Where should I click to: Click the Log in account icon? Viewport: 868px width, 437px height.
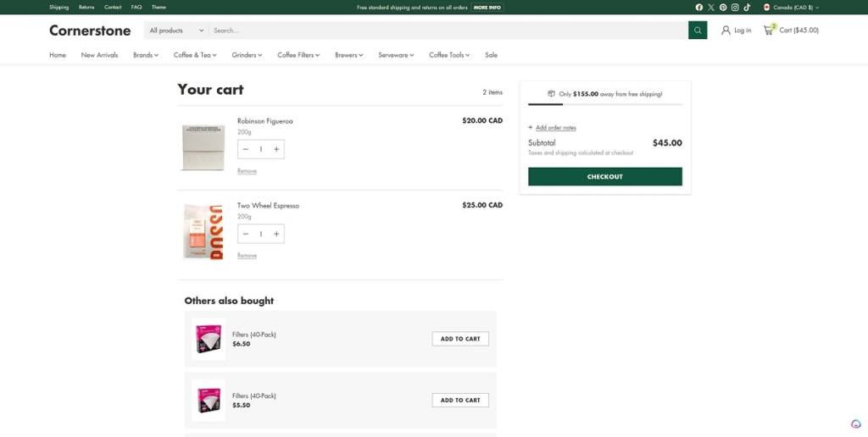pos(726,30)
